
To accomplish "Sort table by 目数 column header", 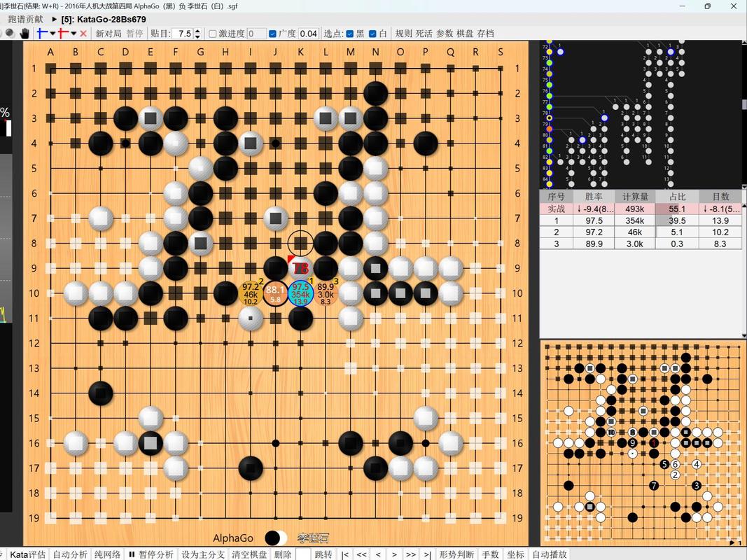I will coord(720,197).
